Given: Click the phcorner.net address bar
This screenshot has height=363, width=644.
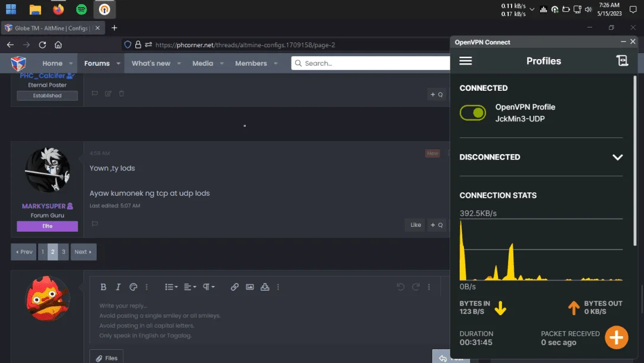Looking at the screenshot, I should tap(245, 45).
